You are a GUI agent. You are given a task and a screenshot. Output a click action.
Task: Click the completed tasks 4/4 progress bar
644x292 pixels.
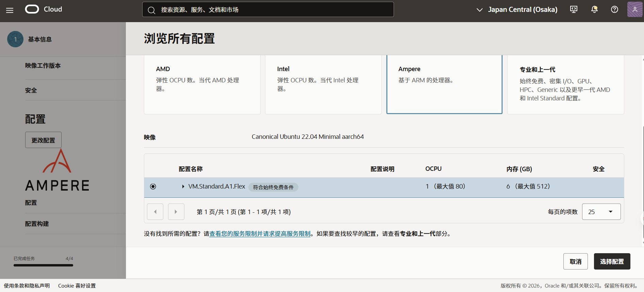coord(43,265)
